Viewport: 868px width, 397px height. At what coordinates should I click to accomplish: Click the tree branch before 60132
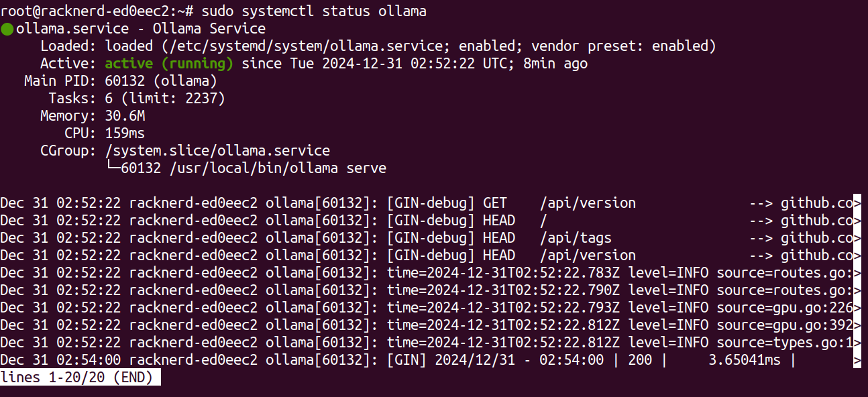point(113,168)
